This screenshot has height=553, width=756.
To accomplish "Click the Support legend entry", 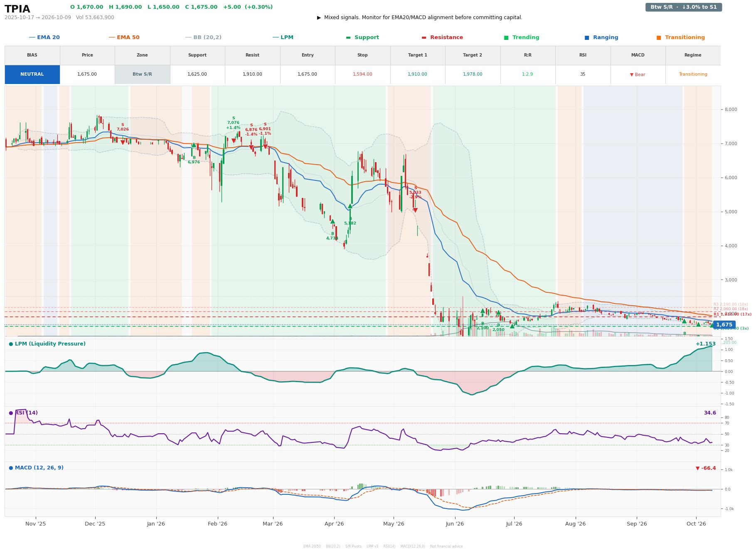I will (x=362, y=37).
